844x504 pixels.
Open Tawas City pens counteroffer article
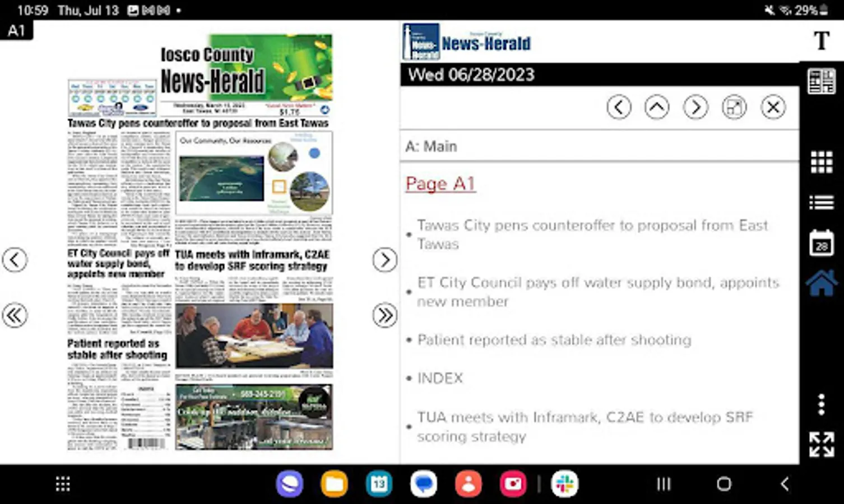593,234
